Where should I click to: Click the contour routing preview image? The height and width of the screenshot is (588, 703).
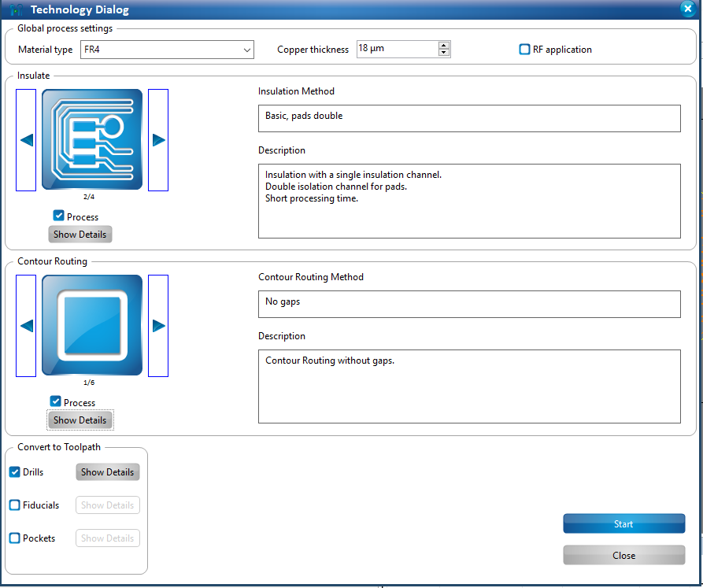tap(92, 325)
